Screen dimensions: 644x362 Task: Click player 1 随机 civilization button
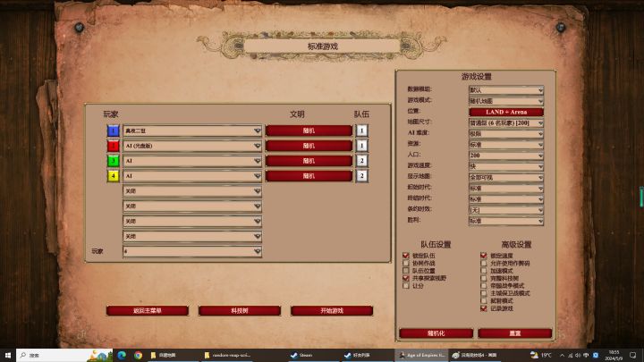click(309, 130)
